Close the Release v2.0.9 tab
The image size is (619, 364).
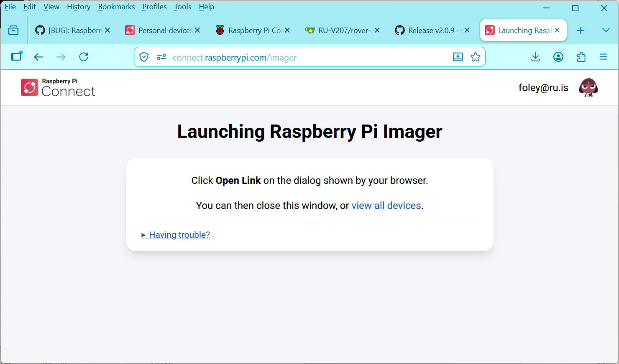tap(467, 30)
